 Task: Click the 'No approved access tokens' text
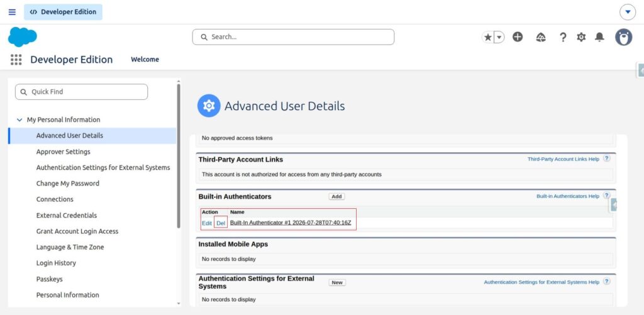(237, 138)
